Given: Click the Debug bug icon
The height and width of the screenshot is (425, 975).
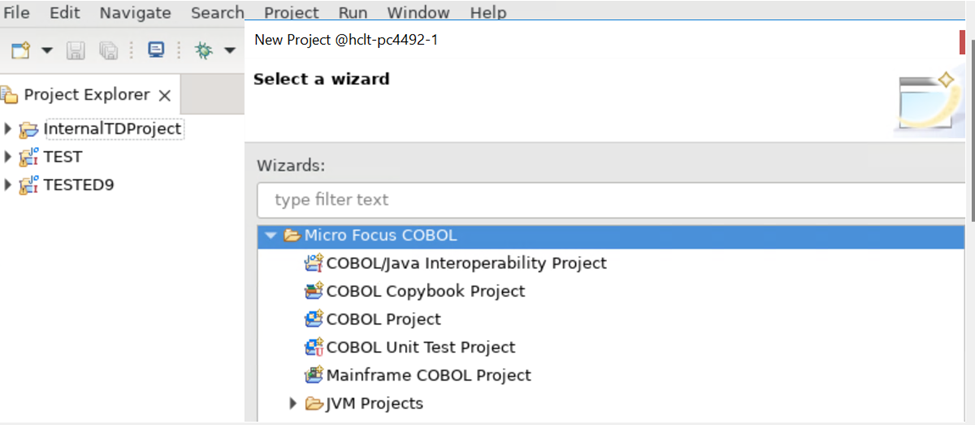Looking at the screenshot, I should [x=204, y=50].
